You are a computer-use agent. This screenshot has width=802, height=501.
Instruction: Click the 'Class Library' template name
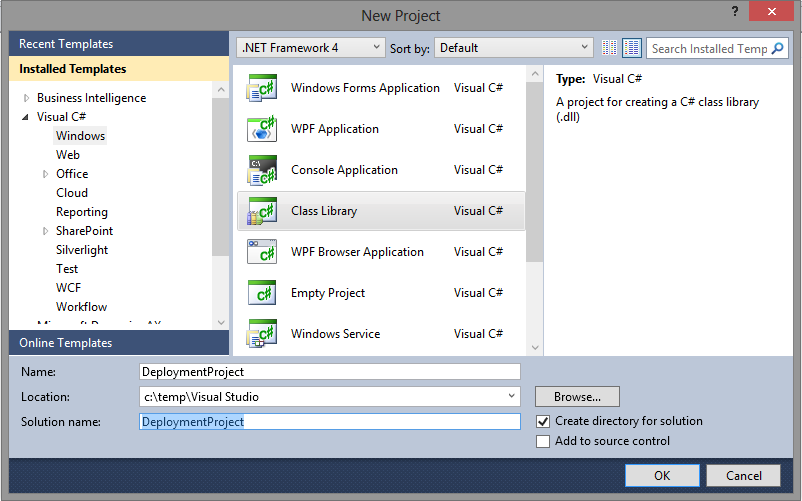coord(324,211)
